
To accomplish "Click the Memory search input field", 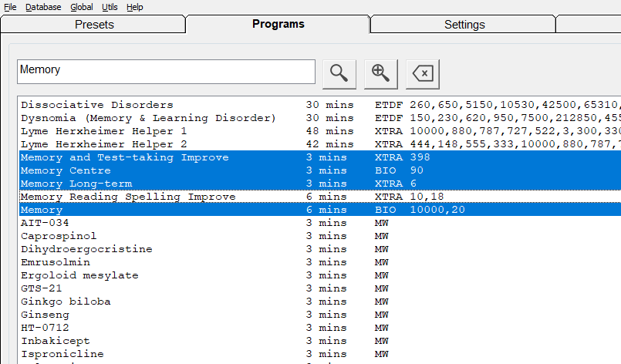I will 166,71.
